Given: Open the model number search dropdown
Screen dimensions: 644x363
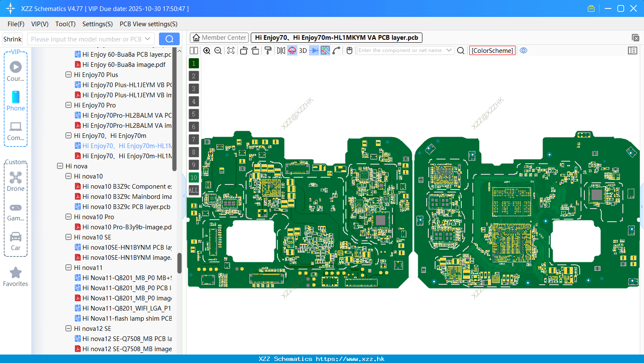Looking at the screenshot, I should tap(148, 39).
